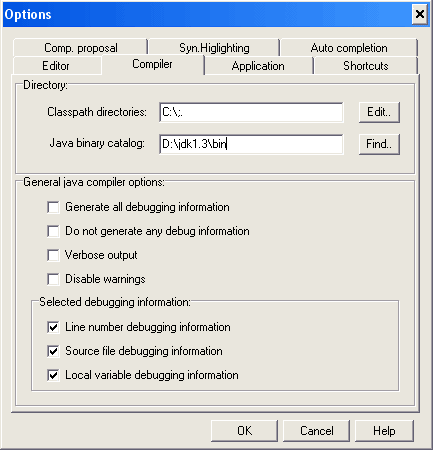
Task: Click the Java binary catalog field
Action: (x=251, y=144)
